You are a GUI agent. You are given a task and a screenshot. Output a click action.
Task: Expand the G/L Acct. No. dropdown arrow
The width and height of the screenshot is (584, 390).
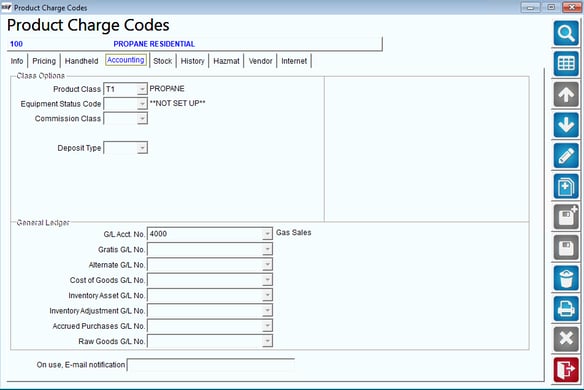tap(267, 234)
